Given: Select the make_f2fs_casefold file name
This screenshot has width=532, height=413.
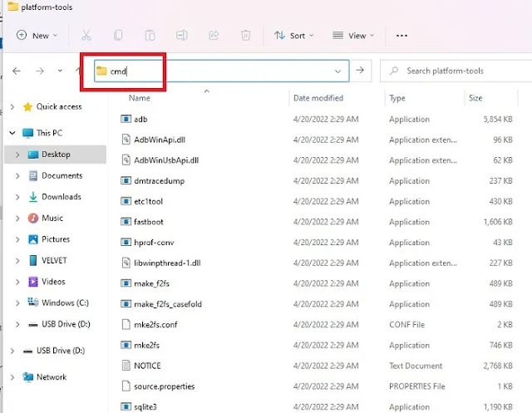Looking at the screenshot, I should click(x=168, y=304).
